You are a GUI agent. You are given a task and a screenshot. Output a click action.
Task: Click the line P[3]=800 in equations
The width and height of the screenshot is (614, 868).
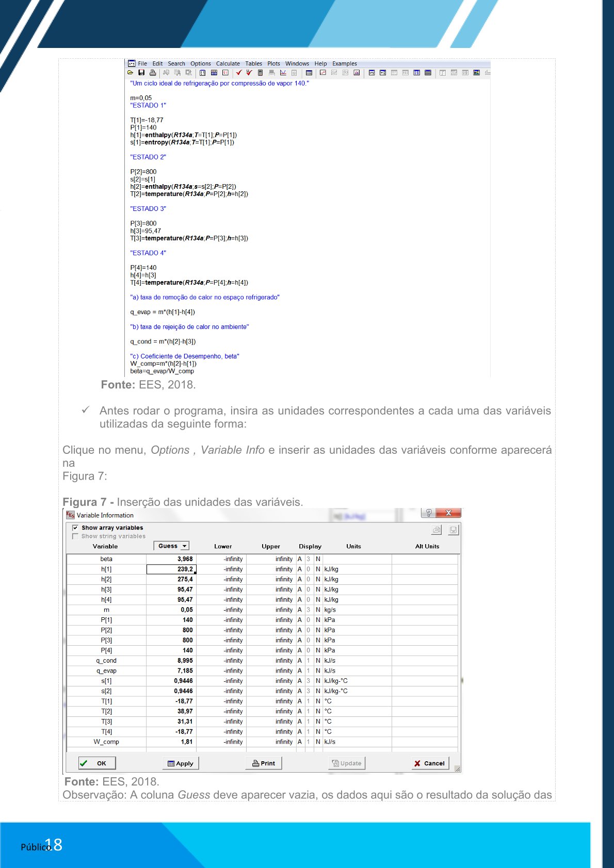(x=143, y=223)
